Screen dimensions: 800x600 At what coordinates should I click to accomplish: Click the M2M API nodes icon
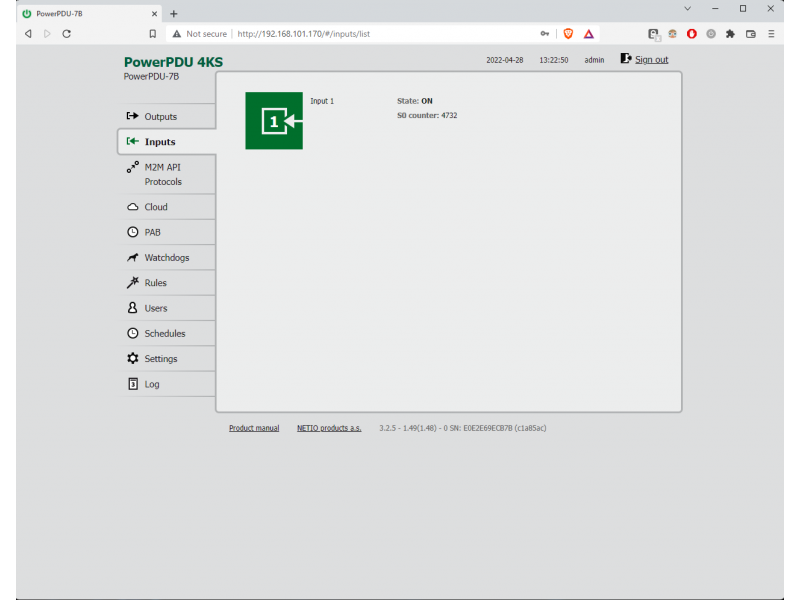[133, 167]
